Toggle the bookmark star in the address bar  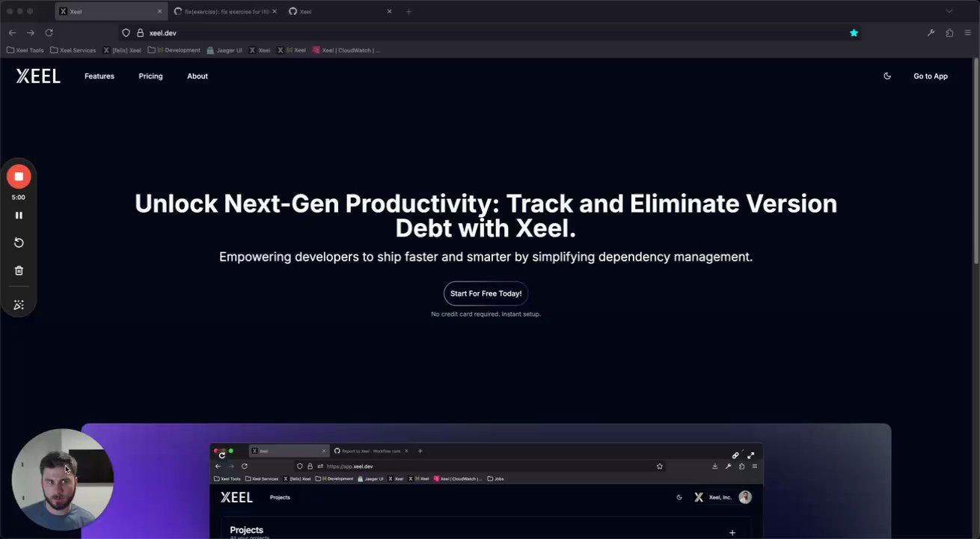[x=854, y=33]
